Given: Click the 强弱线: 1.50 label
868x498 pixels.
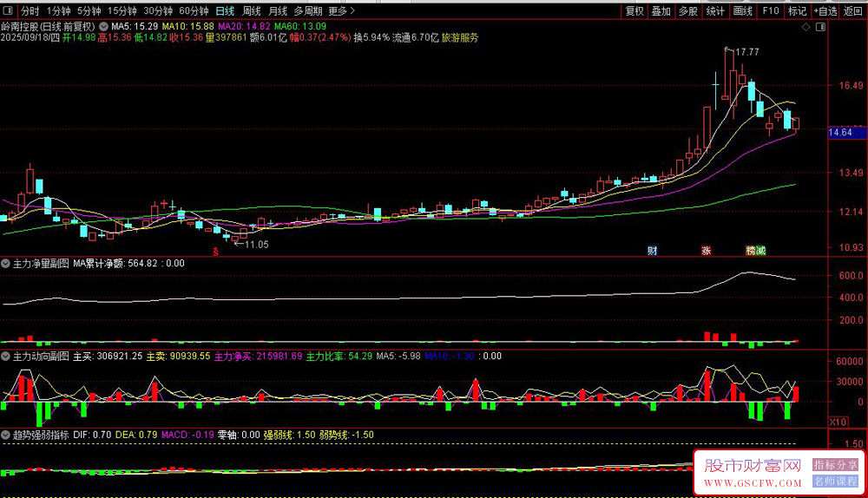Looking at the screenshot, I should point(290,435).
